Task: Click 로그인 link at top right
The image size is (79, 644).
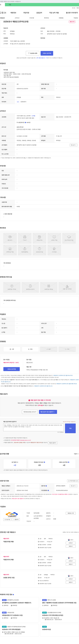Action: (74, 8)
